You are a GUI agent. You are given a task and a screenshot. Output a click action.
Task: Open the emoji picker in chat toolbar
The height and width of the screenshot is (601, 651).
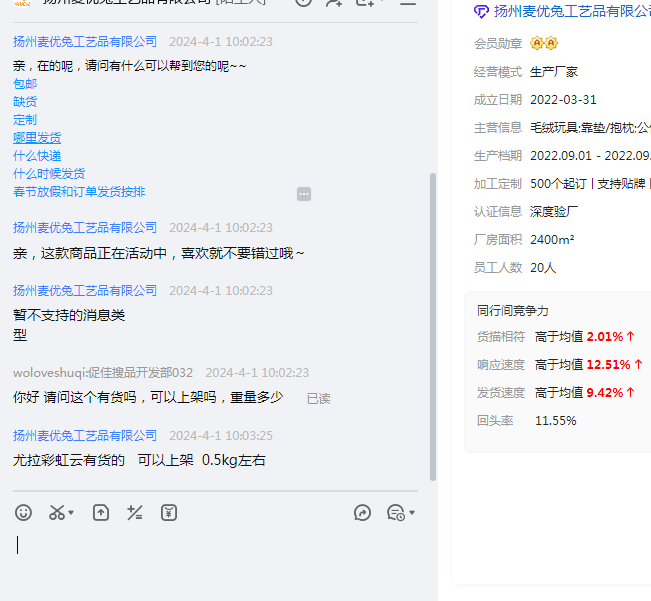point(24,513)
